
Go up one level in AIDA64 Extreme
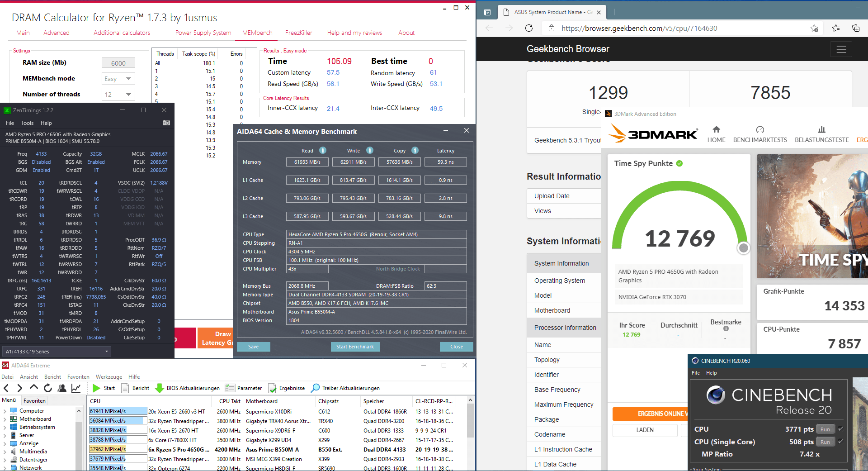point(34,388)
